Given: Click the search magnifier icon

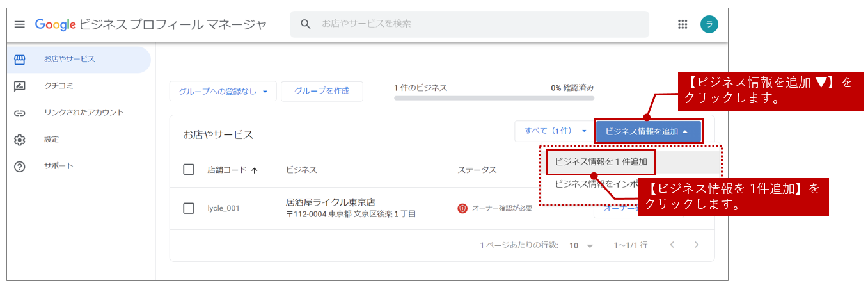Looking at the screenshot, I should coord(306,24).
